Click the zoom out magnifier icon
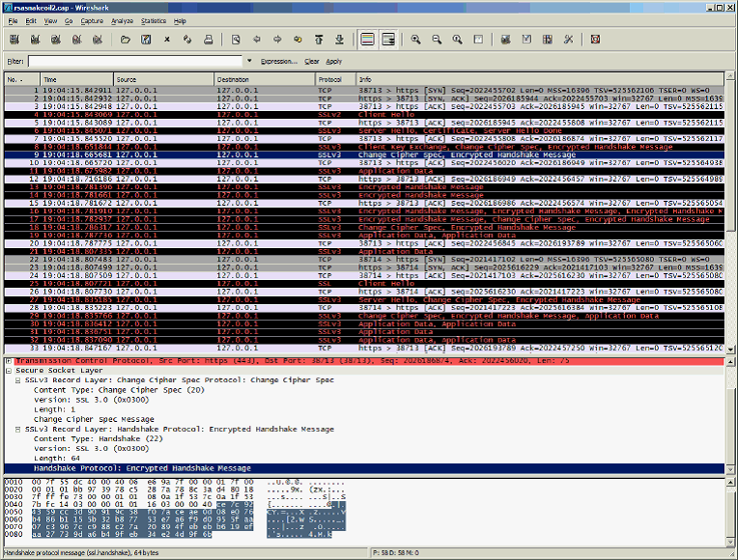This screenshot has height=560, width=738. (x=437, y=40)
